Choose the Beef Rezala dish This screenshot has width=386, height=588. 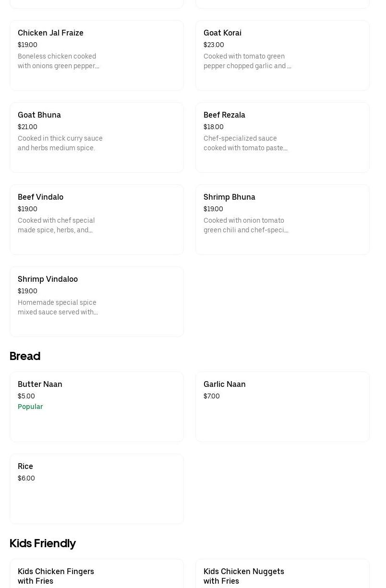pyautogui.click(x=224, y=115)
